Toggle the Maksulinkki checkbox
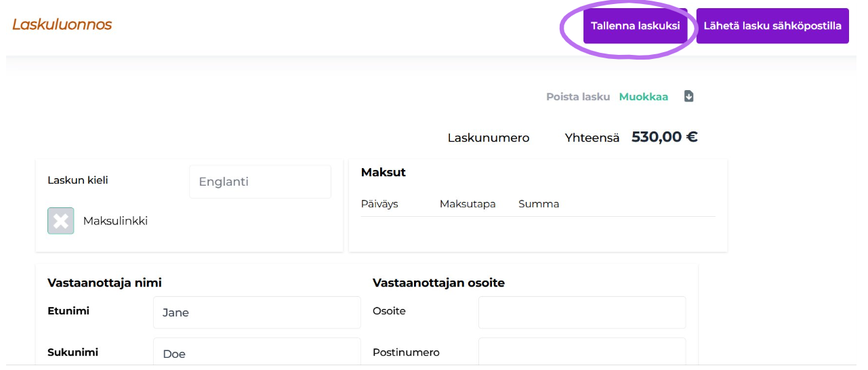The width and height of the screenshot is (868, 370). (x=61, y=221)
